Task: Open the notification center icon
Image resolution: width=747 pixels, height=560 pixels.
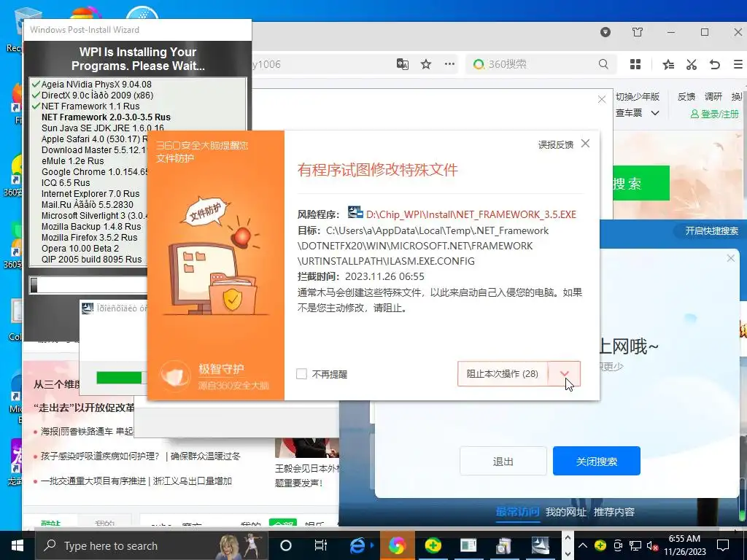Action: click(x=723, y=545)
